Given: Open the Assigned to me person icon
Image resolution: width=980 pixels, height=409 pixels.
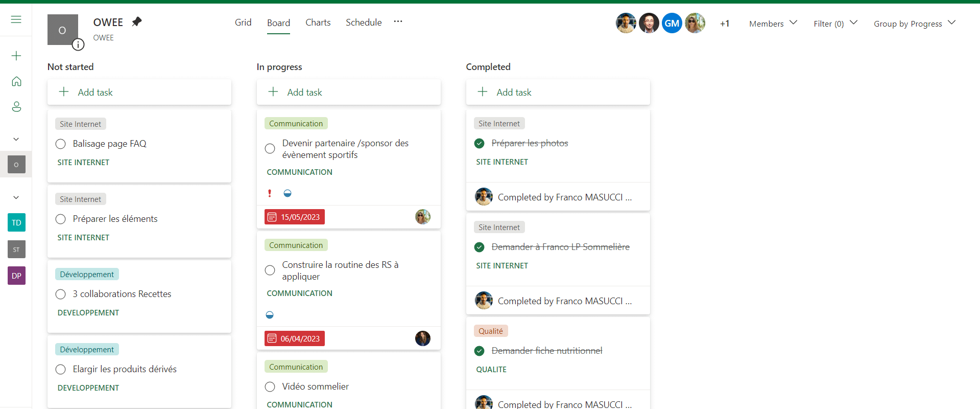Looking at the screenshot, I should pos(16,107).
